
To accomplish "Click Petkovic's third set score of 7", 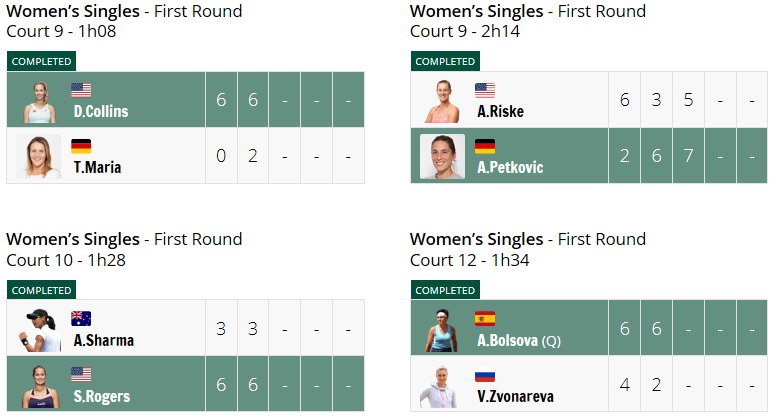I will point(689,156).
